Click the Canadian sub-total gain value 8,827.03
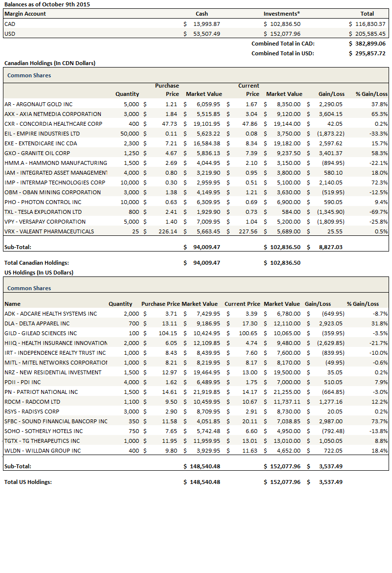This screenshot has width=392, height=573. (x=328, y=247)
